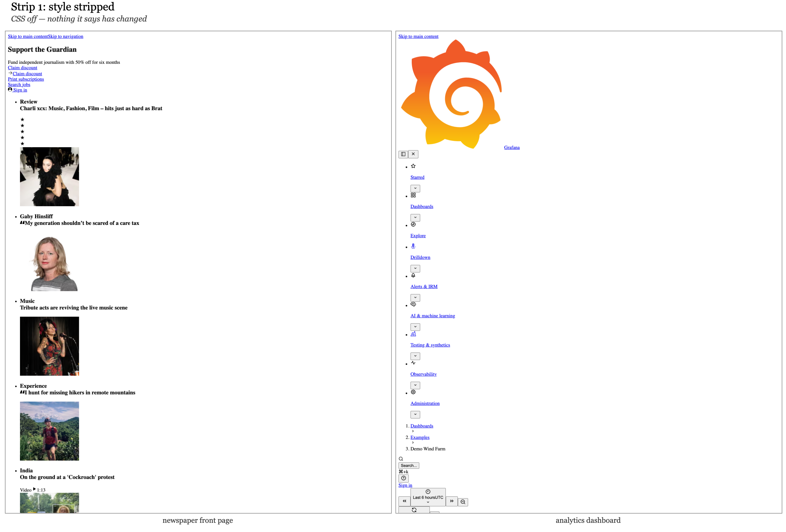The width and height of the screenshot is (786, 532).
Task: Expand the chevron below AI & machine learning
Action: (x=415, y=327)
